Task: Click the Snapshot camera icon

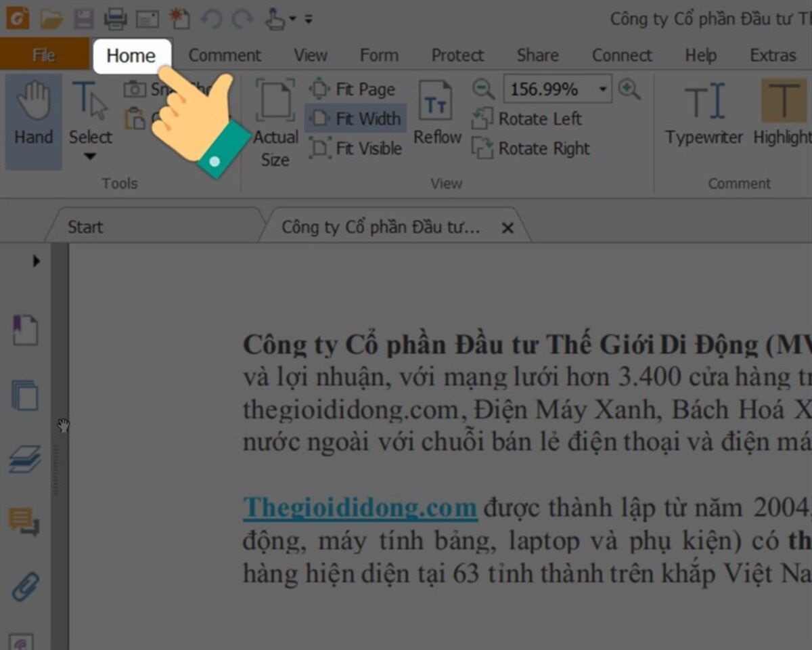Action: coord(135,89)
